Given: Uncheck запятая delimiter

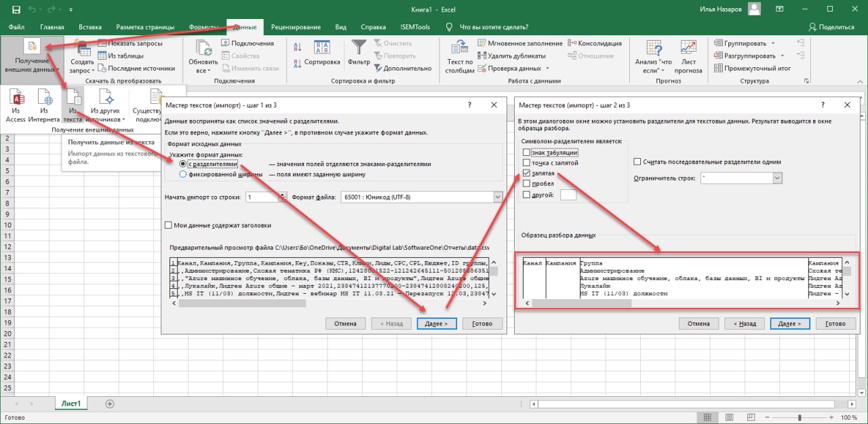Looking at the screenshot, I should pos(526,174).
